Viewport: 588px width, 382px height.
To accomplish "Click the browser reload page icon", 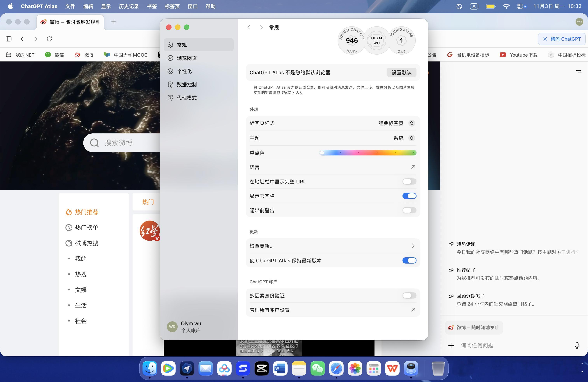I will tap(49, 39).
